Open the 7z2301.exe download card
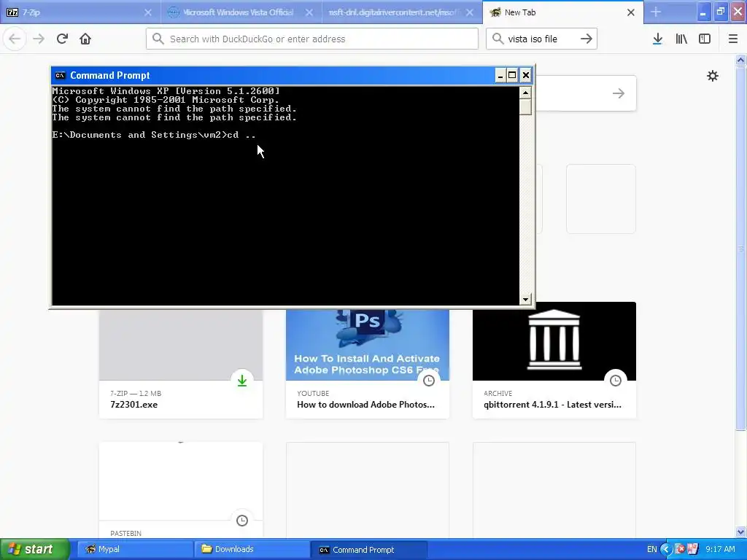 (181, 365)
